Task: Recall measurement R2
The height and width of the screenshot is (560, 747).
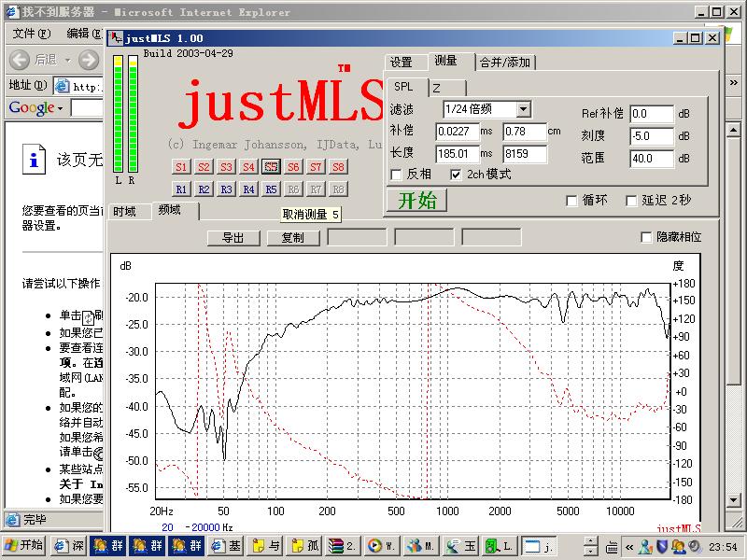Action: pyautogui.click(x=204, y=189)
